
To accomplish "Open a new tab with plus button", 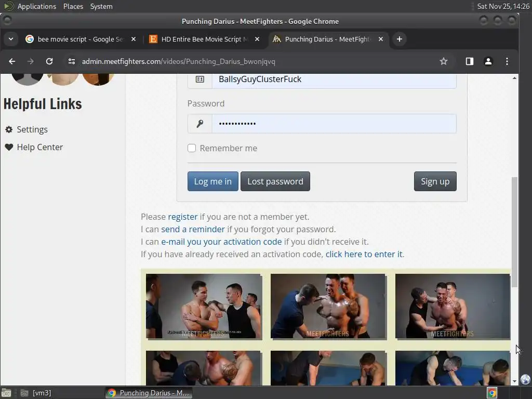I will pos(400,39).
